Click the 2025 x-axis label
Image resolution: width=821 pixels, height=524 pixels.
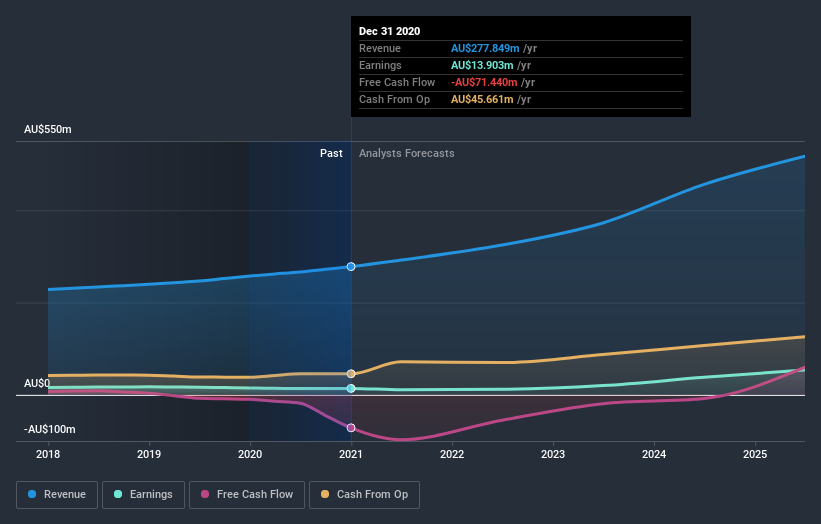coord(755,454)
